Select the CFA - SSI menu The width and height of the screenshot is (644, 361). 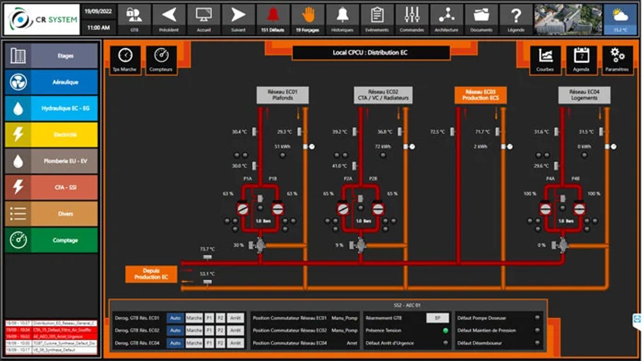coord(51,187)
